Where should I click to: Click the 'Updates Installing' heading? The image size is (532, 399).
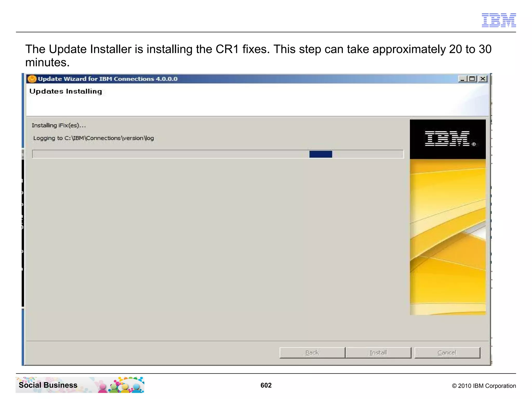click(66, 91)
